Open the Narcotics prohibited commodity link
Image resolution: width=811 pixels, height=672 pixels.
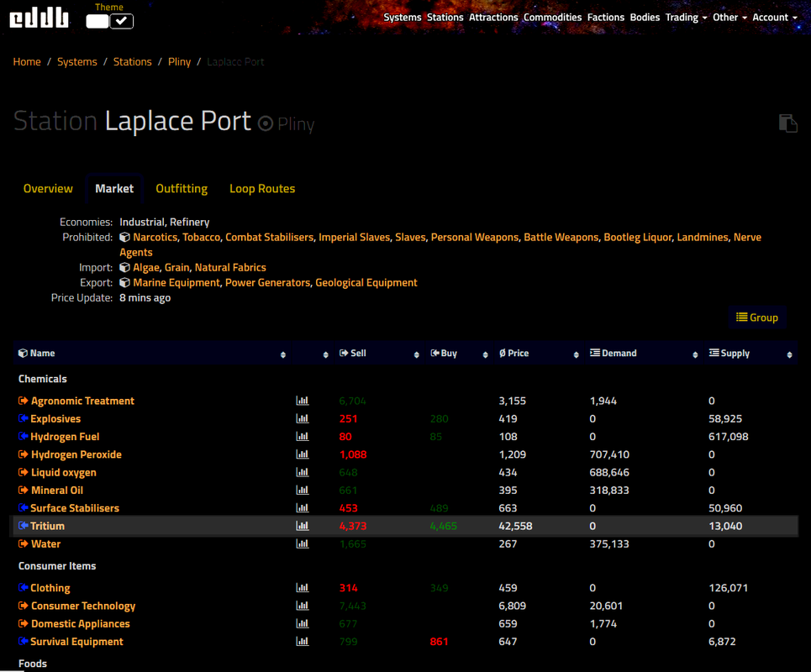(x=155, y=237)
